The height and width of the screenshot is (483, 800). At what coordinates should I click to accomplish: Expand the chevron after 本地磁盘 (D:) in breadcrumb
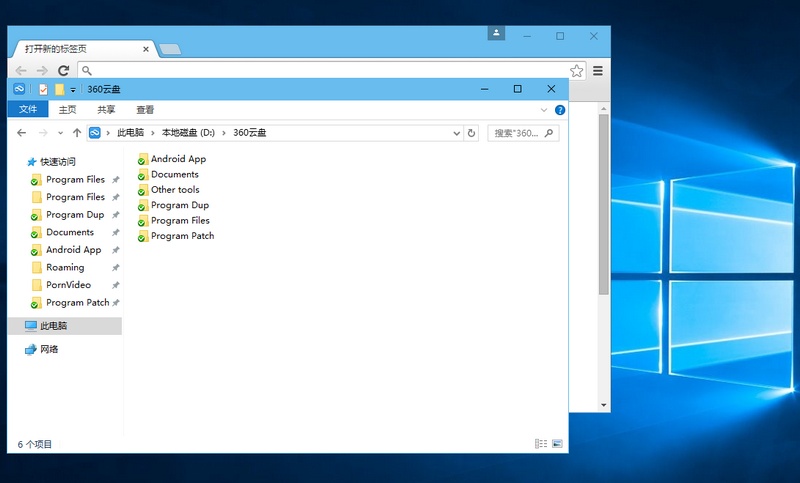point(224,133)
